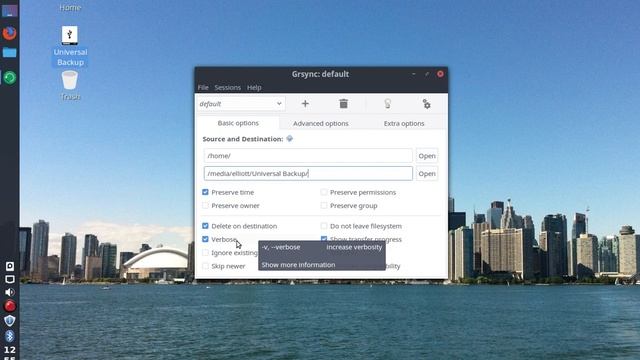Click the green Grsync dock icon
This screenshot has width=640, height=360.
point(10,78)
